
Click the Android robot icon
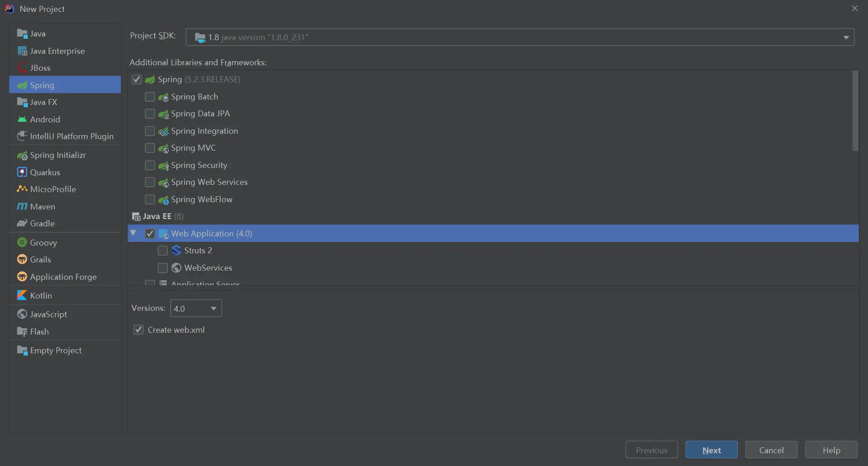[x=22, y=120]
